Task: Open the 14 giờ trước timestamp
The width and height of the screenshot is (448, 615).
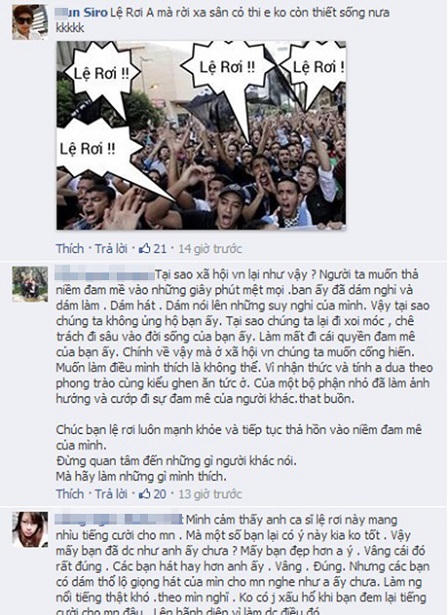Action: (x=210, y=248)
